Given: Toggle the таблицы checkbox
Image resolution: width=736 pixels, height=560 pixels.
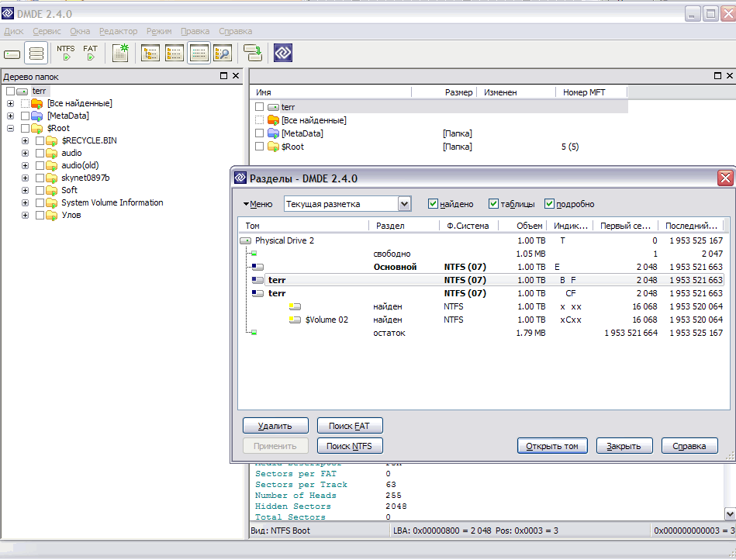Looking at the screenshot, I should (493, 204).
